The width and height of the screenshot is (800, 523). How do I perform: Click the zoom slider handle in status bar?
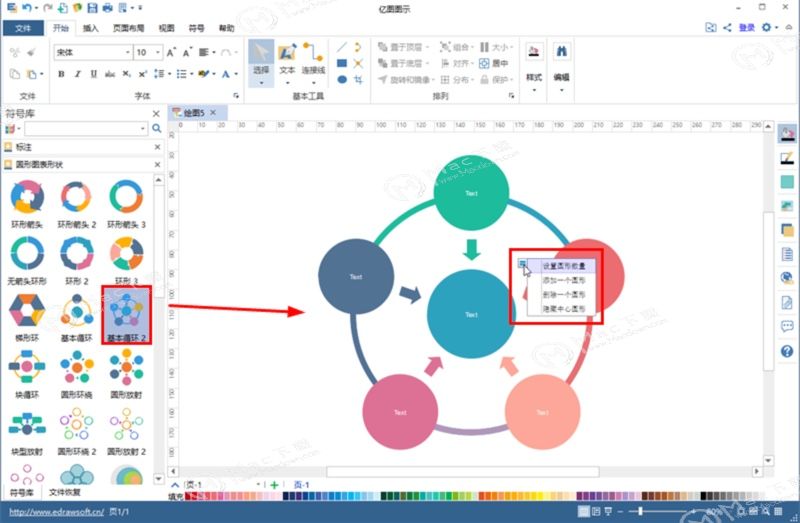640,511
